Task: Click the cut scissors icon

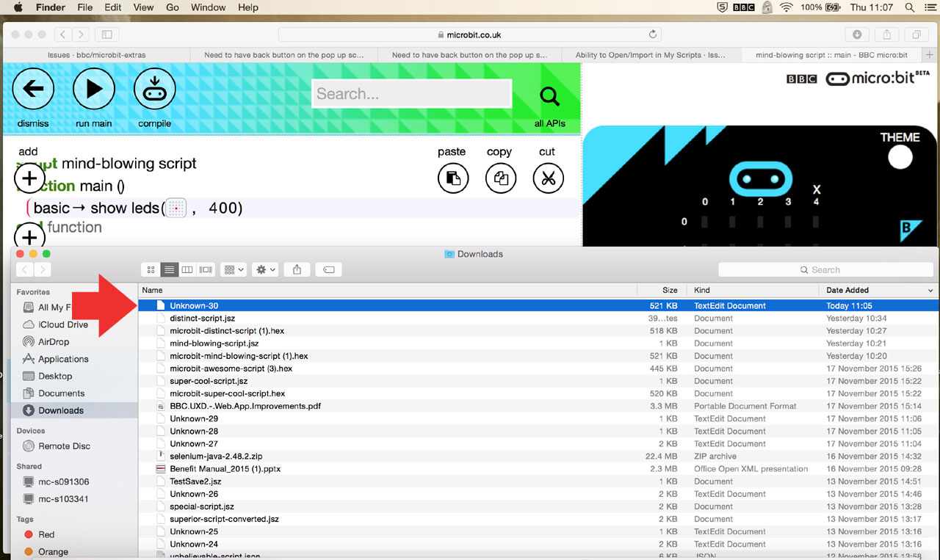Action: coord(548,178)
